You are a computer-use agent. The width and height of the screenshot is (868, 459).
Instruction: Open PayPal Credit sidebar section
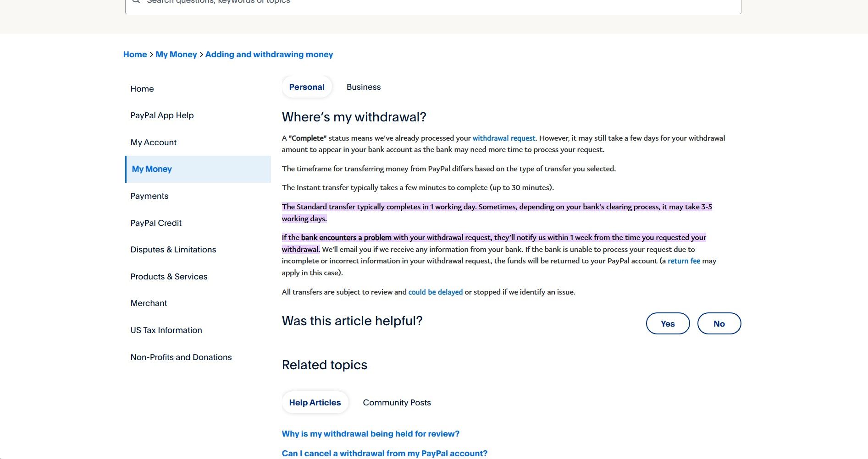156,223
